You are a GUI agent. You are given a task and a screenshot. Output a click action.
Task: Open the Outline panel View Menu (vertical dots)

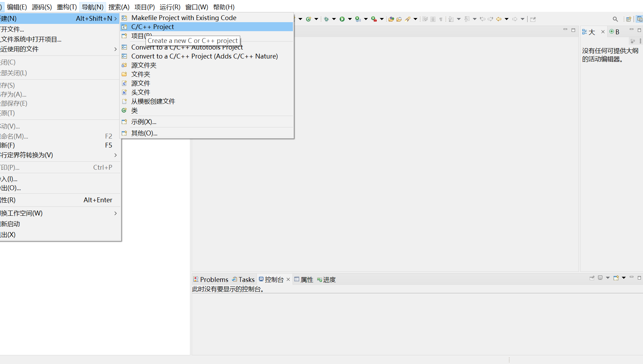coord(641,42)
